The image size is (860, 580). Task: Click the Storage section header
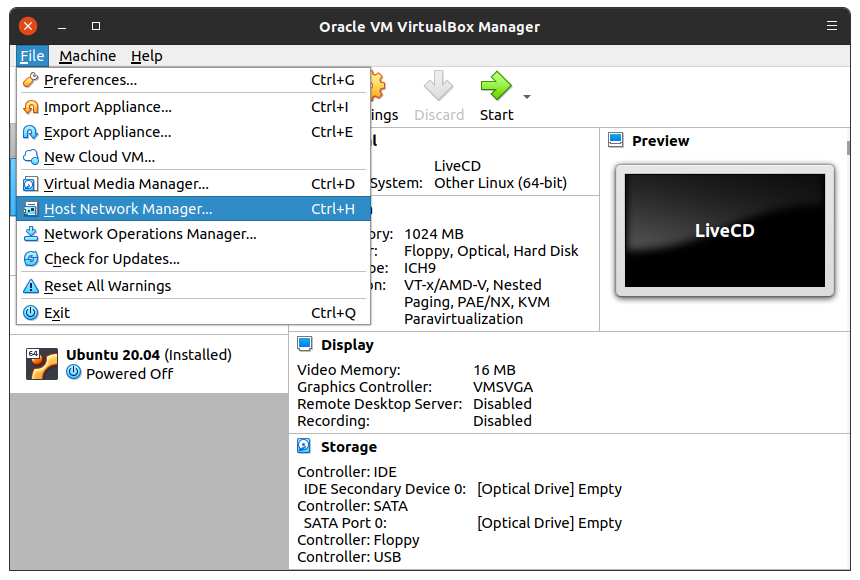(x=348, y=447)
